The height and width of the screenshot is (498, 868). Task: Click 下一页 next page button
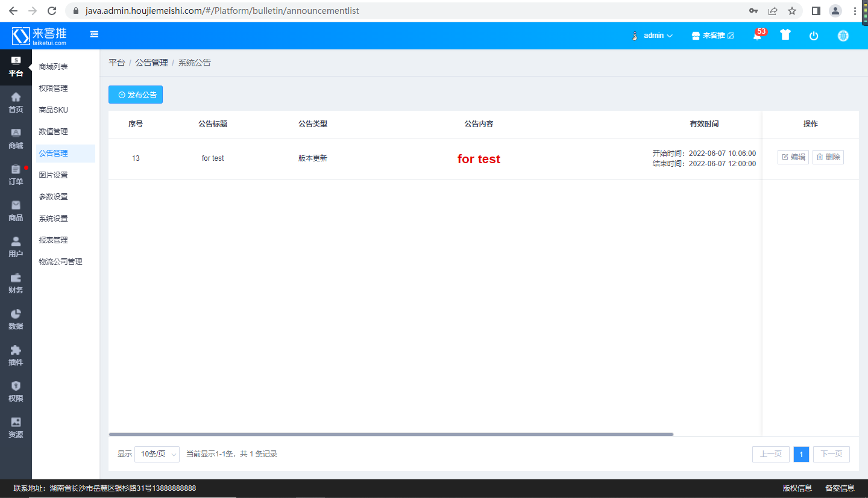(x=831, y=454)
